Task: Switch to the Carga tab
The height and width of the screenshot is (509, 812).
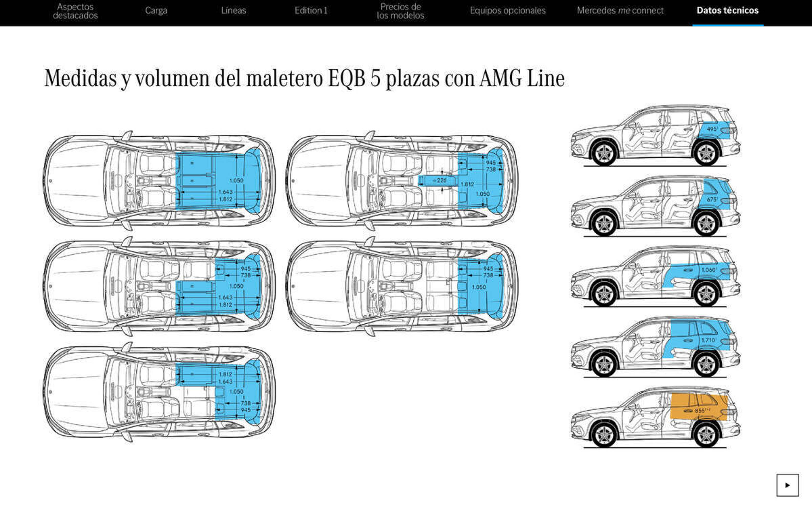Action: 156,11
